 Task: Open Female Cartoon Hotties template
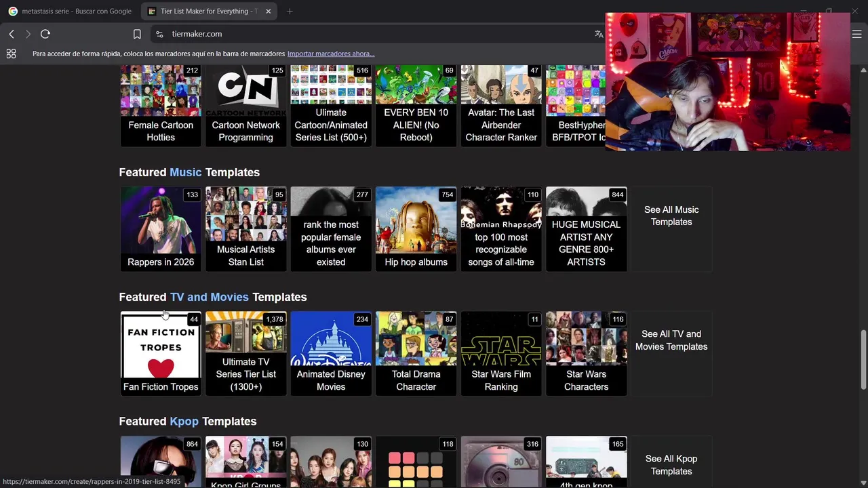[161, 106]
